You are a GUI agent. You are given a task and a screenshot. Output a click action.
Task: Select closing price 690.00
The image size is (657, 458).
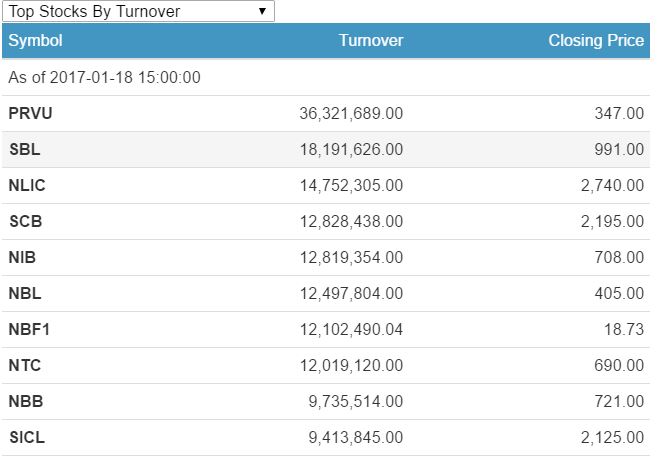pyautogui.click(x=619, y=366)
